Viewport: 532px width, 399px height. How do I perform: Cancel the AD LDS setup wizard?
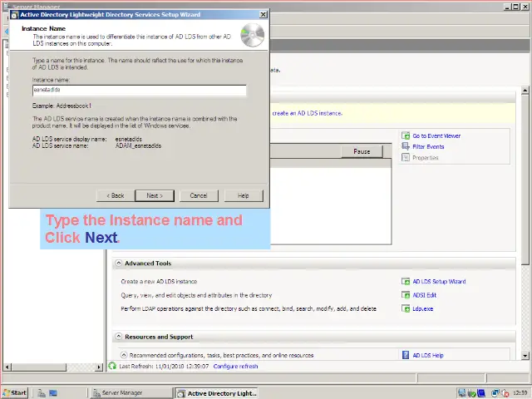click(x=198, y=195)
